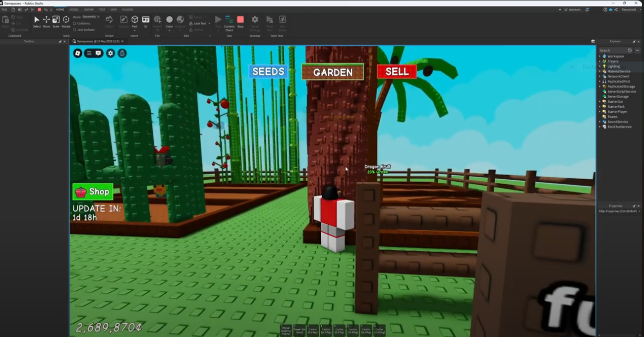
Task: Click the Select arrow tool
Action: pos(37,21)
